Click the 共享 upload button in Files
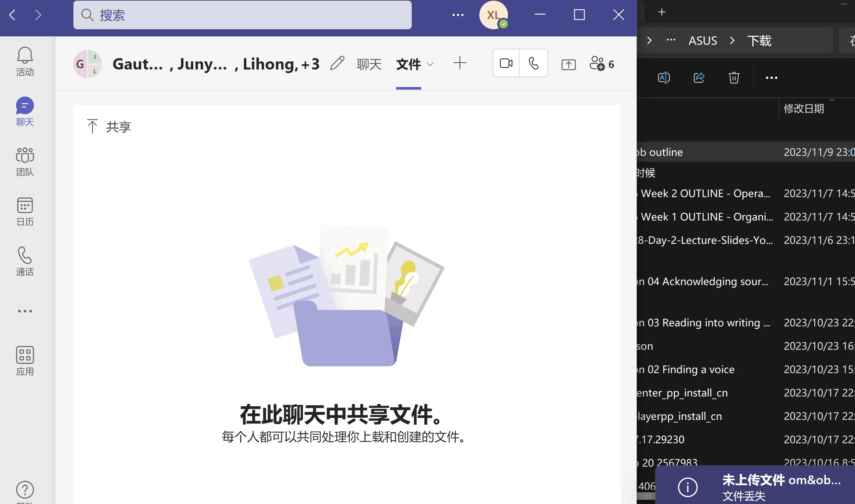 [x=109, y=126]
